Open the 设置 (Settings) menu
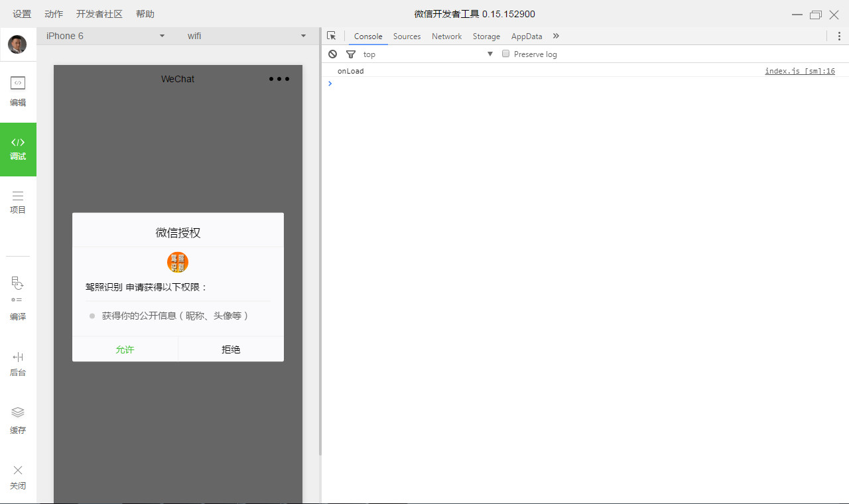 22,14
